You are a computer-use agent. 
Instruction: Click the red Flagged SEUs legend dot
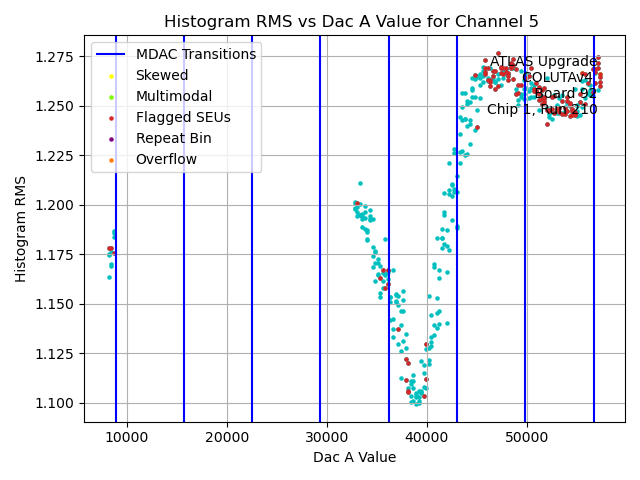coord(112,118)
